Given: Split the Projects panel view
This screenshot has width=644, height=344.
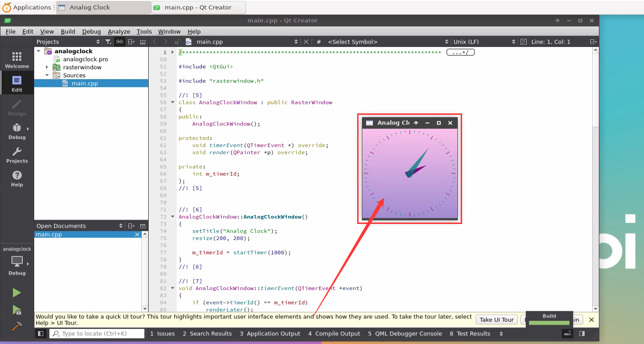Looking at the screenshot, I should point(132,42).
